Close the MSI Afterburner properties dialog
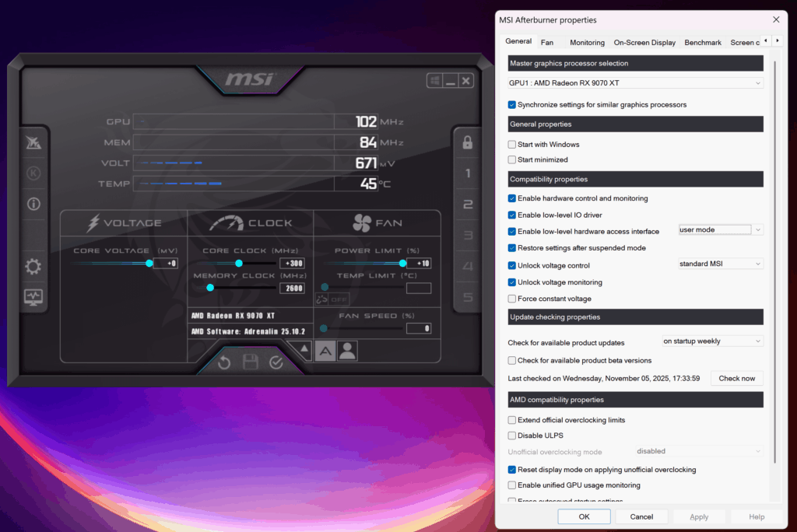 776,19
